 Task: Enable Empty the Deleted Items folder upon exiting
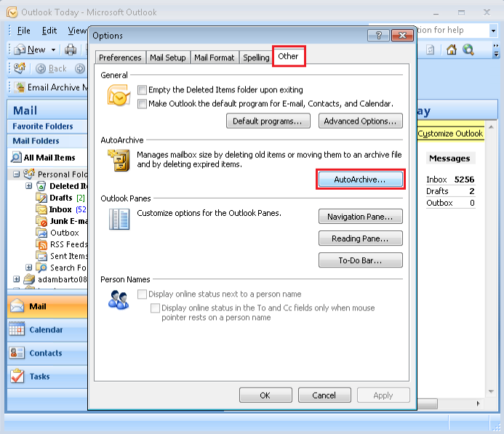coord(142,89)
